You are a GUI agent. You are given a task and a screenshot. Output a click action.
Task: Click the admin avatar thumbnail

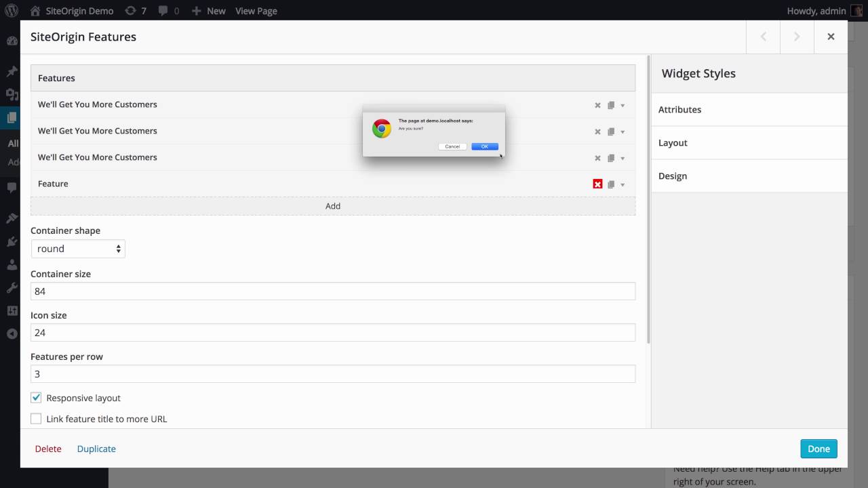pyautogui.click(x=857, y=11)
